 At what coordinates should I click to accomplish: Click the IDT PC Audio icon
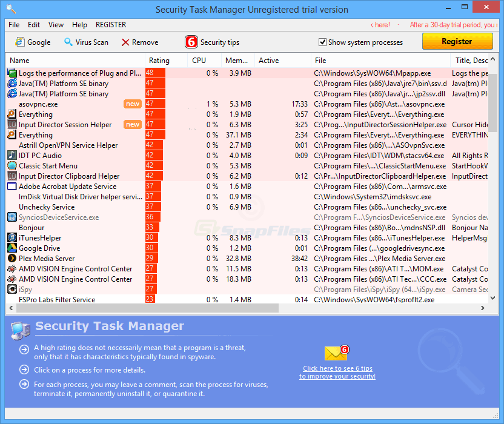[x=12, y=155]
